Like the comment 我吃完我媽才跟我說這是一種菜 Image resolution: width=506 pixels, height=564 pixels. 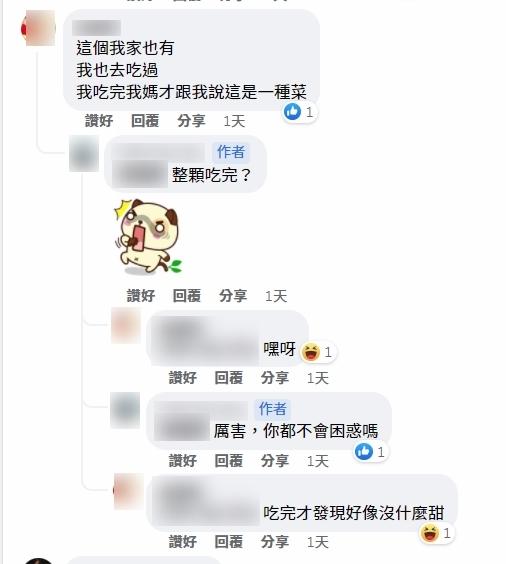[x=99, y=121]
